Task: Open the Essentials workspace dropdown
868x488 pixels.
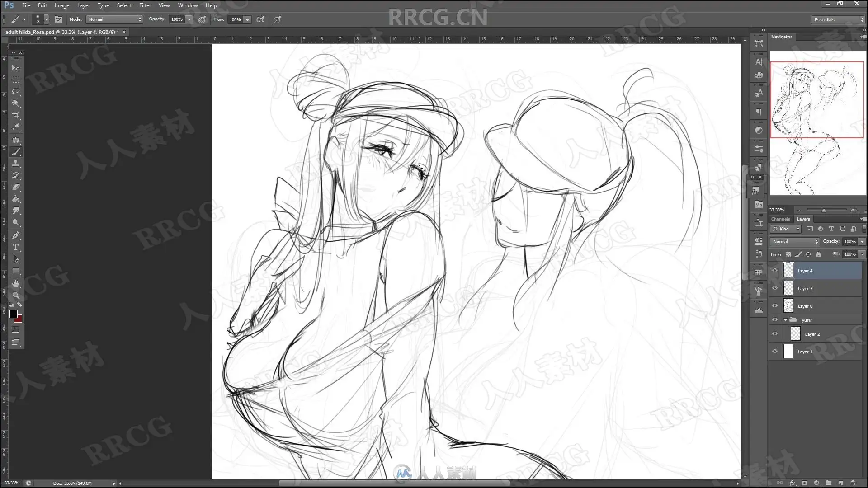Action: pyautogui.click(x=838, y=20)
